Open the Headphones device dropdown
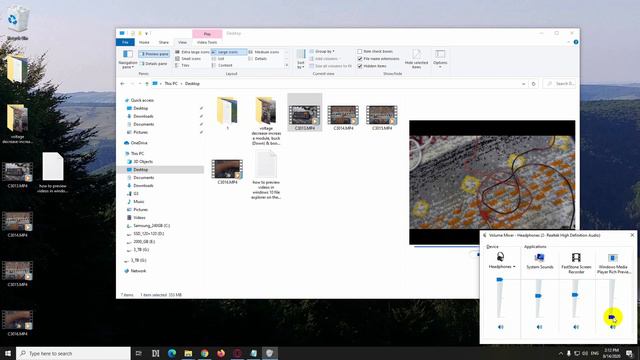640x360 pixels. (x=502, y=267)
